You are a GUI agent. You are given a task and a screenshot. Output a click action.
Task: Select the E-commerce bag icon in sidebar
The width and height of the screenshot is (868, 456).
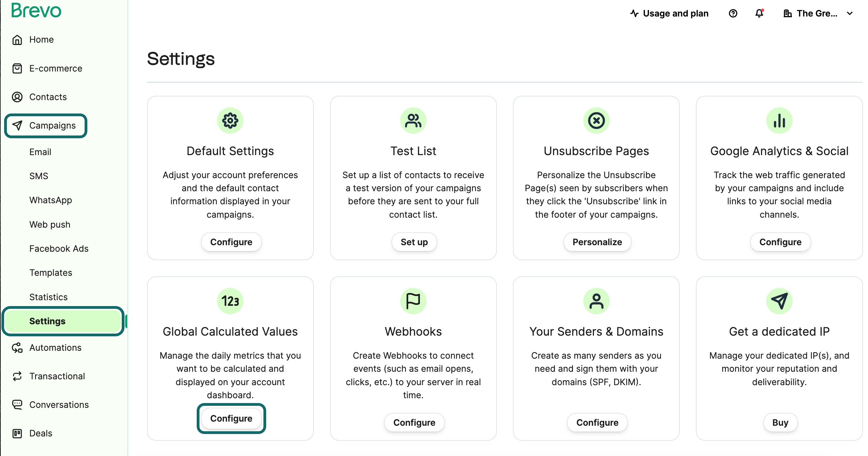[17, 68]
